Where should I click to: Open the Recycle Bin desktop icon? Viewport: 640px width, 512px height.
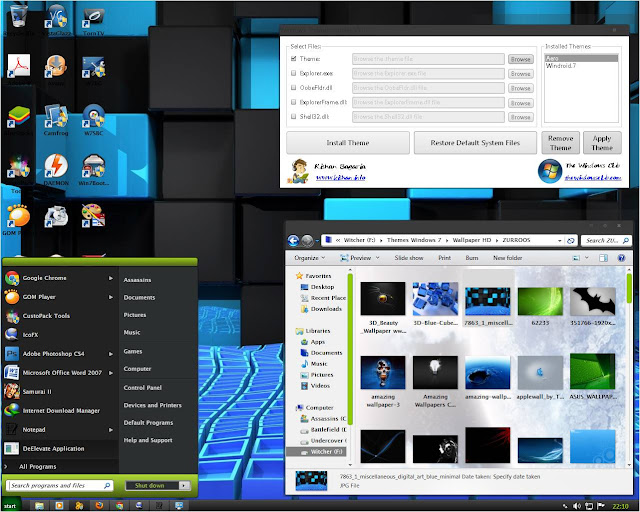(x=18, y=18)
